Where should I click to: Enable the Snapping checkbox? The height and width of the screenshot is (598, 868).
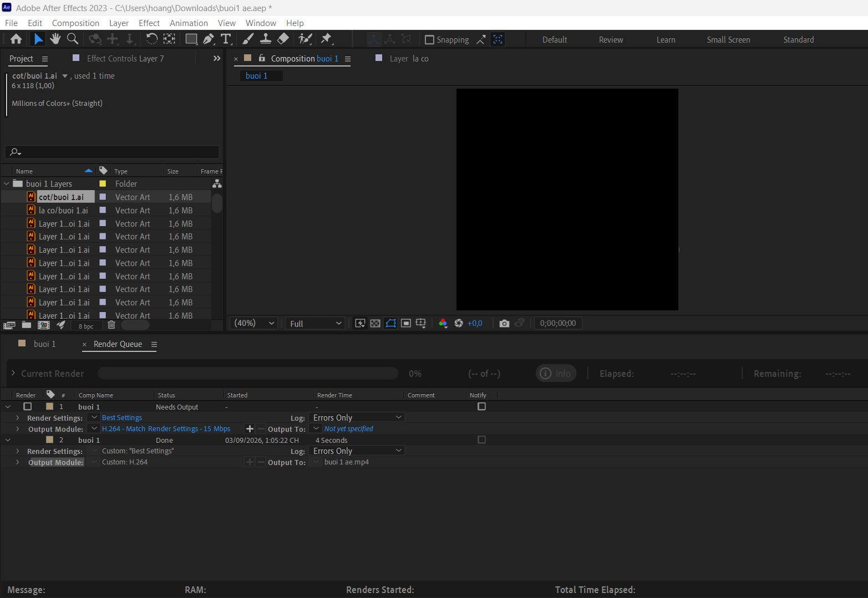pyautogui.click(x=429, y=40)
